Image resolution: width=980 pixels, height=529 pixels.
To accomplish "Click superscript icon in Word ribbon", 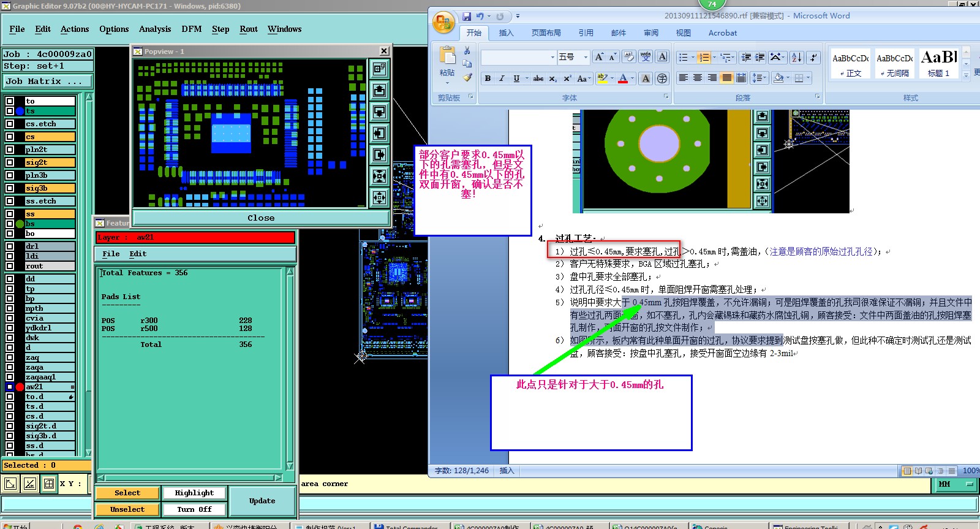I will 567,78.
